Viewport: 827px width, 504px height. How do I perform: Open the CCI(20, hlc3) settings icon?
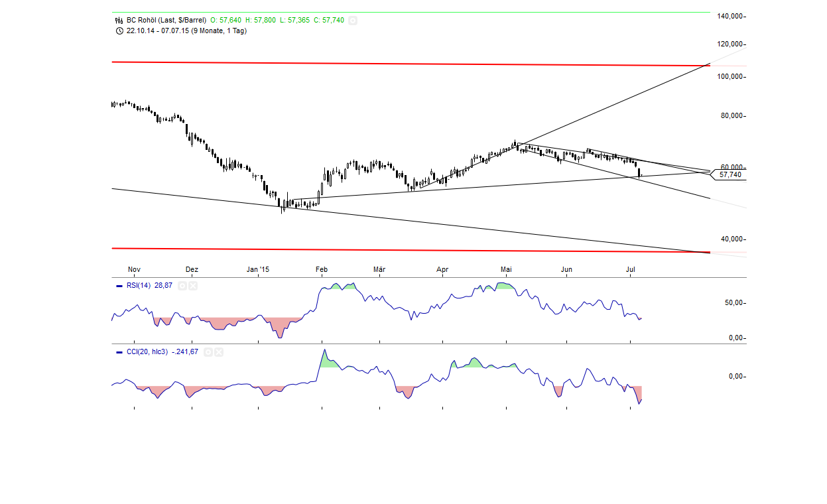(x=208, y=352)
